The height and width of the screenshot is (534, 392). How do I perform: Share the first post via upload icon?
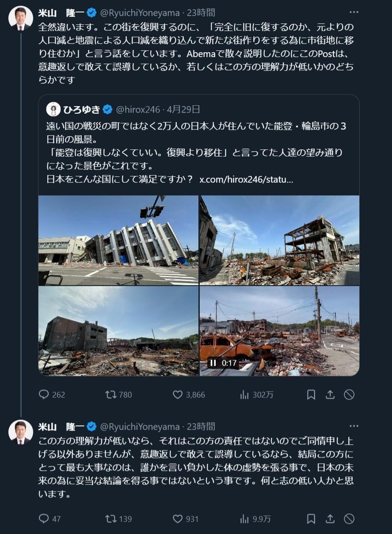coord(330,395)
